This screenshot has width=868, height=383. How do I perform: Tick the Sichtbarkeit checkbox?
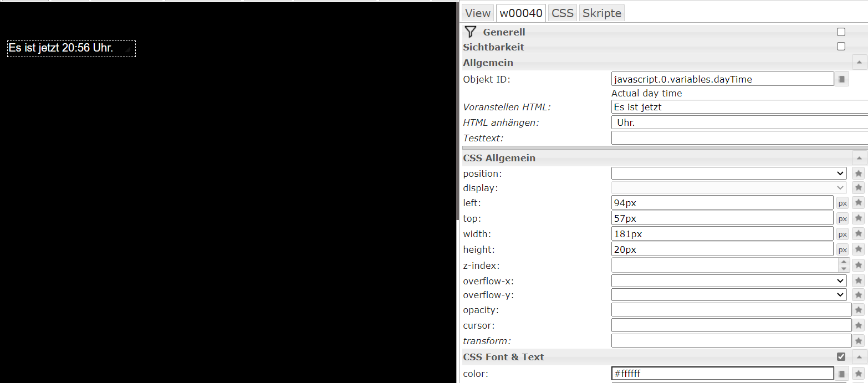(841, 47)
